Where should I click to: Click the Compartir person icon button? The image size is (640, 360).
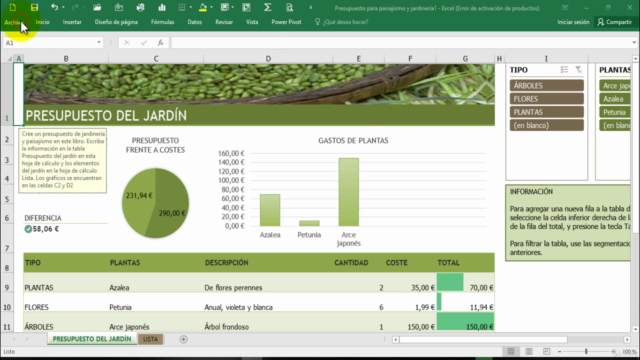pos(614,22)
